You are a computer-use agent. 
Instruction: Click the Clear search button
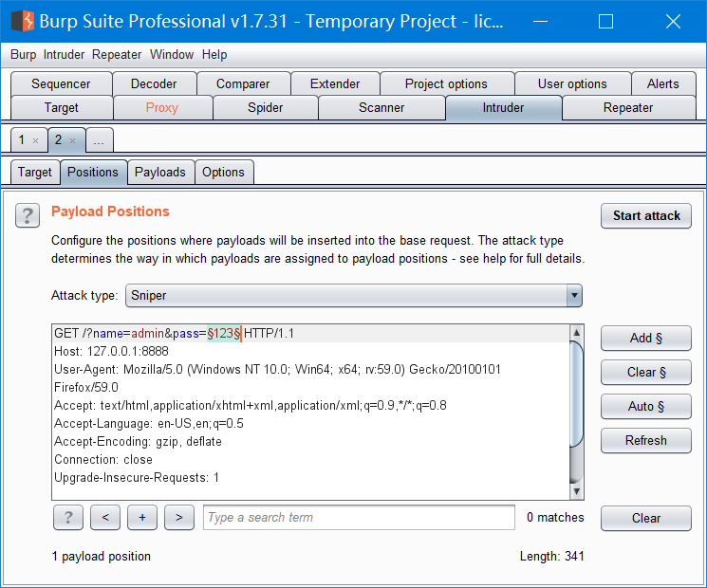[646, 518]
